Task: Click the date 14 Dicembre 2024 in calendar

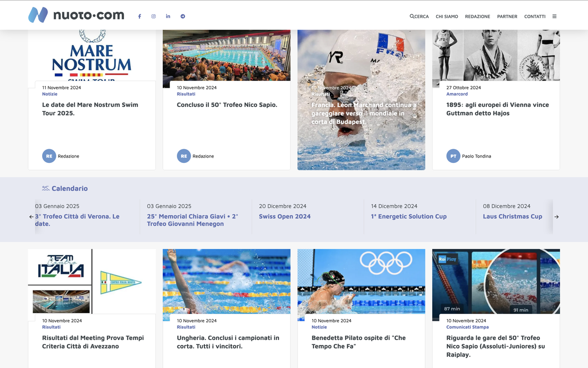Action: coord(394,206)
